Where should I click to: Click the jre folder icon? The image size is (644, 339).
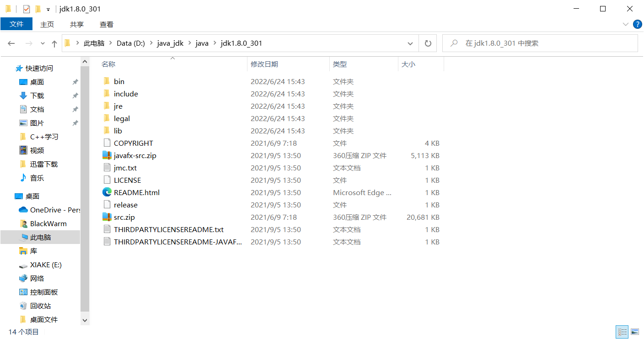(107, 106)
